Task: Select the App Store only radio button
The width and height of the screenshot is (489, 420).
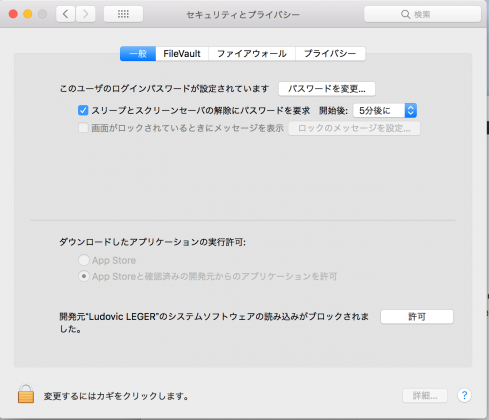Action: (x=84, y=260)
